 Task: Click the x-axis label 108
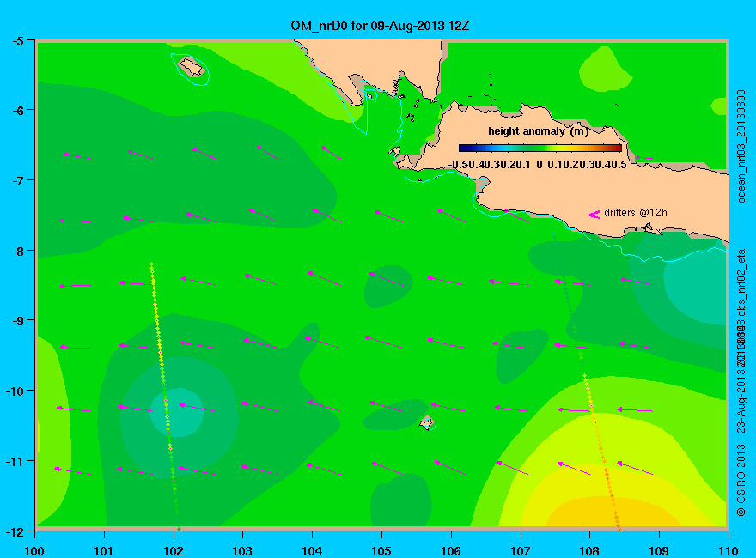pyautogui.click(x=589, y=551)
